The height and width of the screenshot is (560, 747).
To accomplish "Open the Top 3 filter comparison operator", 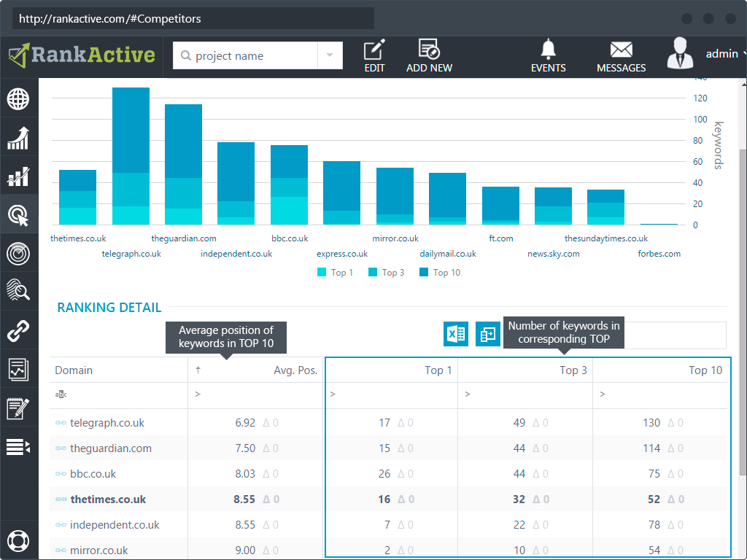I will [x=468, y=394].
